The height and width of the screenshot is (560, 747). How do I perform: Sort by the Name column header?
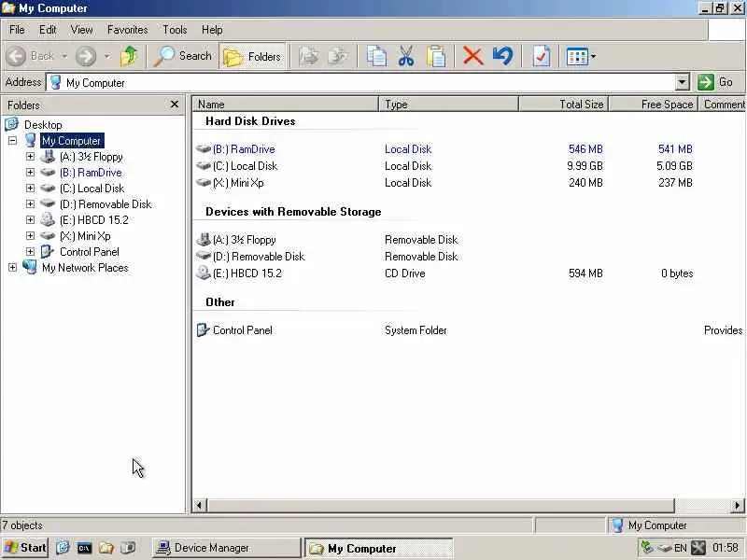tap(286, 105)
